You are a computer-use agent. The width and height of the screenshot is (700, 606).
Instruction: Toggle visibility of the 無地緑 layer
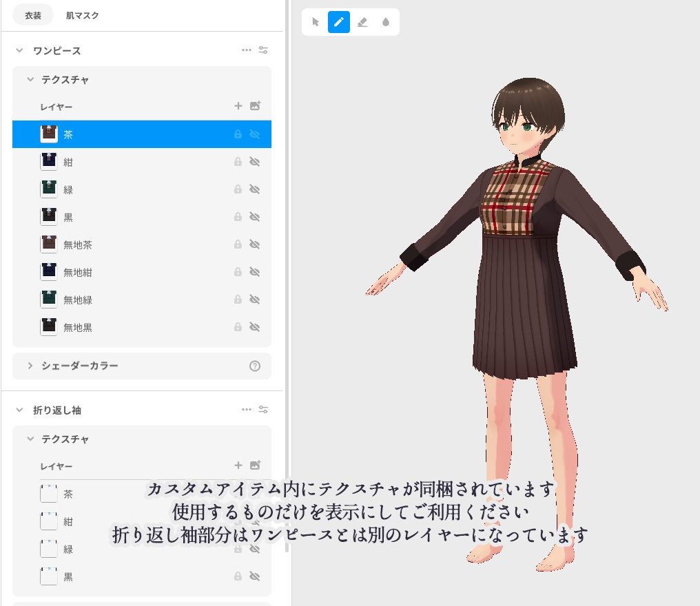[255, 300]
